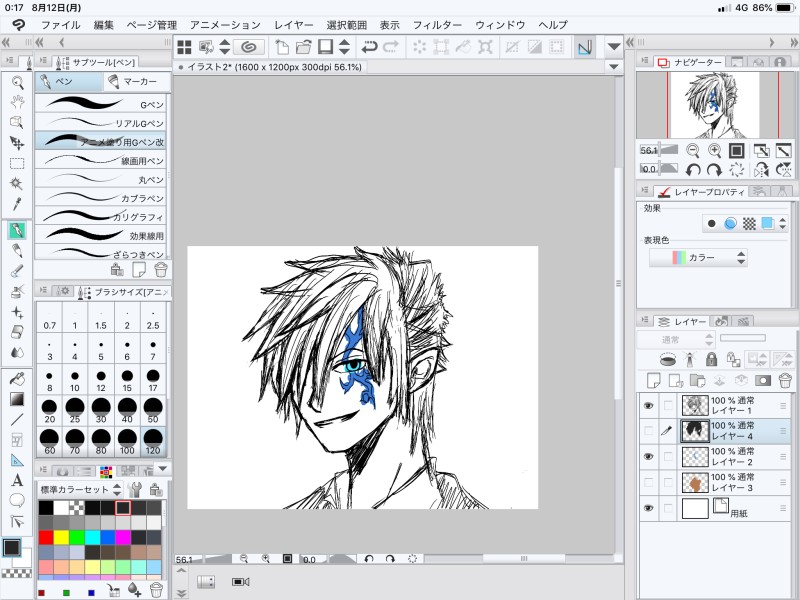
Task: Click the New raster layer icon
Action: [x=653, y=380]
